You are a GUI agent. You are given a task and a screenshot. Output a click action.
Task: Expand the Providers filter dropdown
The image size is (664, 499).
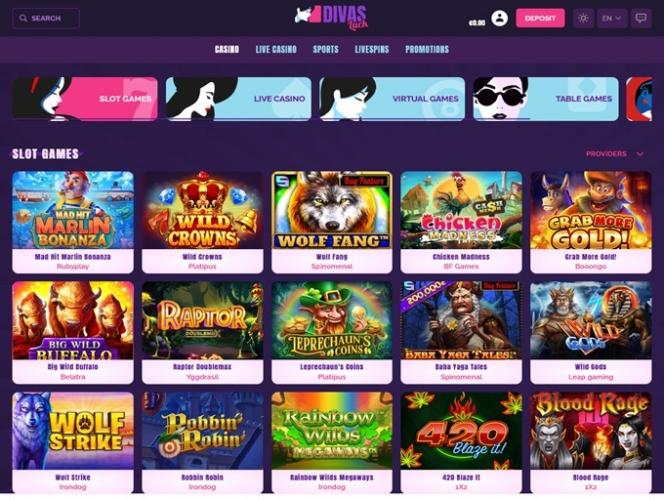614,154
